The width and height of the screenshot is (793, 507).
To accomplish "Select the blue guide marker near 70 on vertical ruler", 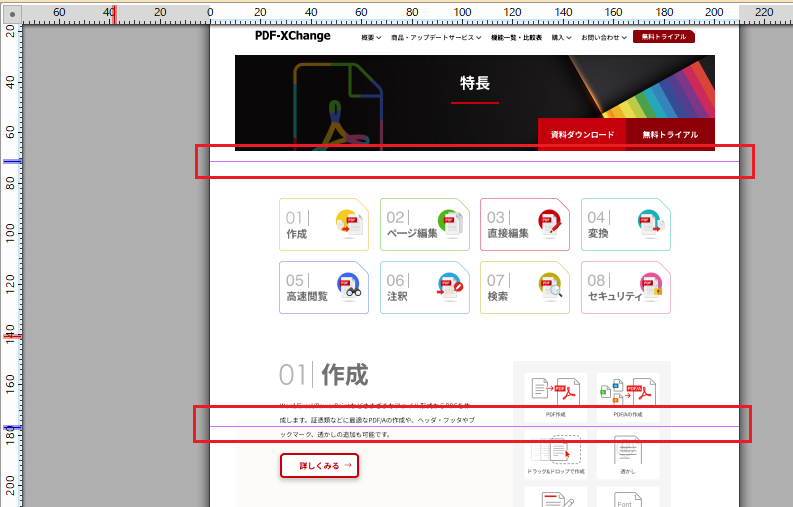I will point(12,161).
